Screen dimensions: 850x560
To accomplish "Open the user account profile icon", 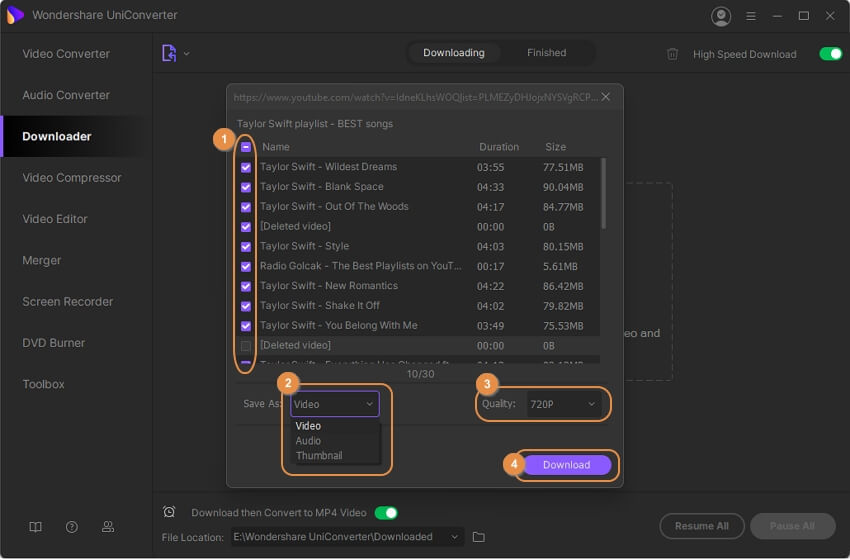I will pyautogui.click(x=720, y=16).
